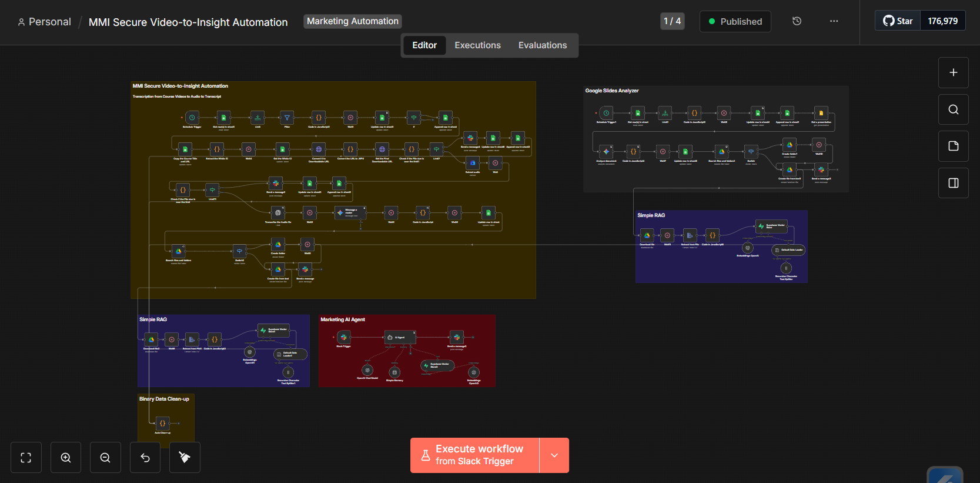Open the add node plus button

[954, 72]
